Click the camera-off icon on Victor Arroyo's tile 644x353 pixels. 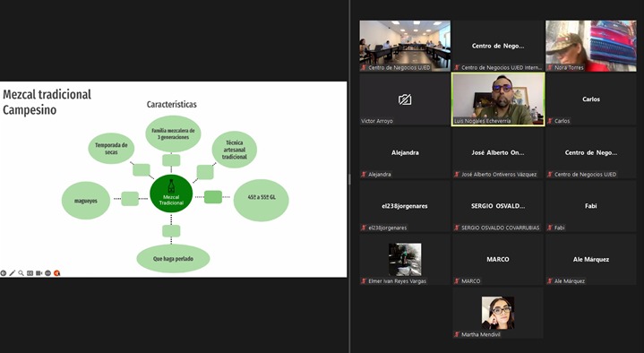coord(405,99)
